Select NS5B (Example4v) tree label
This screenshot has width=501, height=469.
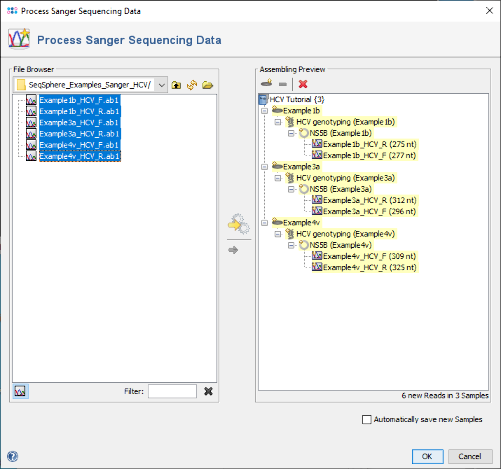[341, 245]
